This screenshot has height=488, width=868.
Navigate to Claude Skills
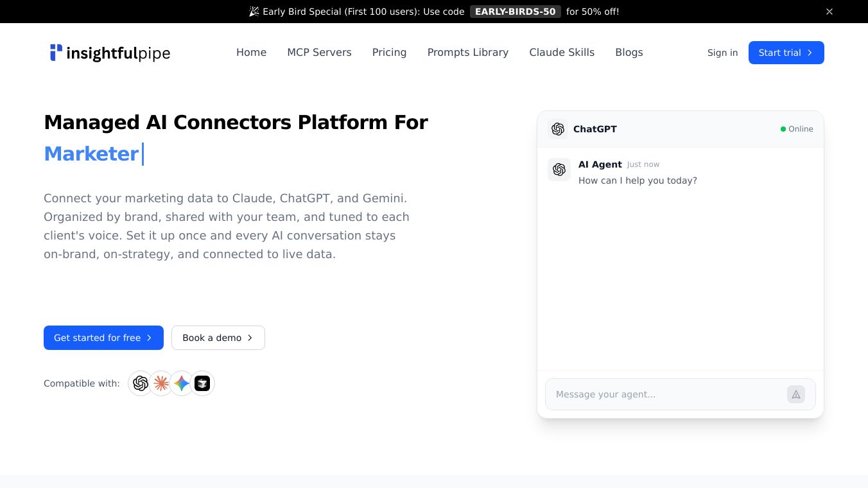pos(562,53)
